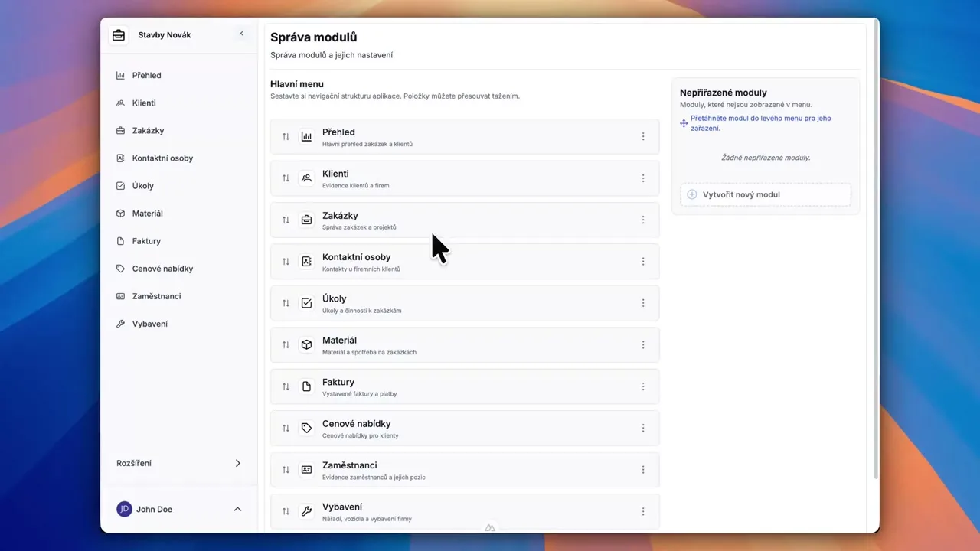
Task: Click the drag handle icon on Přehled row
Action: coord(286,136)
